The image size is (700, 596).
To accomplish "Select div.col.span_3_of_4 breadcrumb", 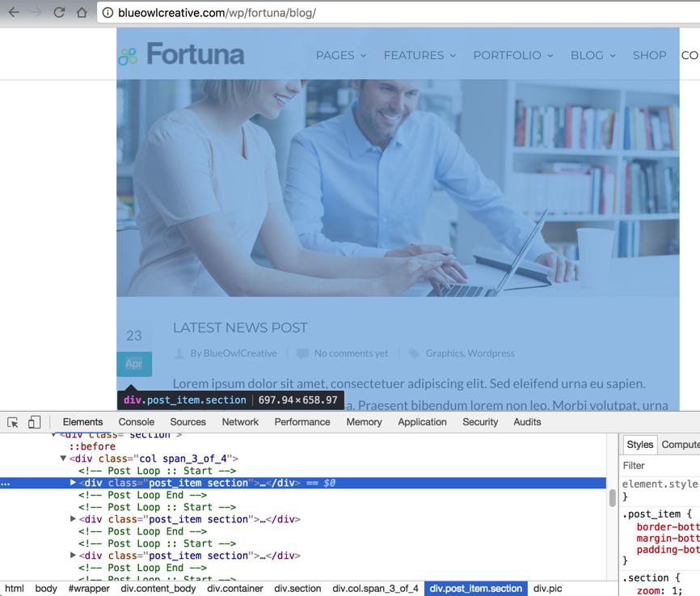I will click(x=375, y=589).
